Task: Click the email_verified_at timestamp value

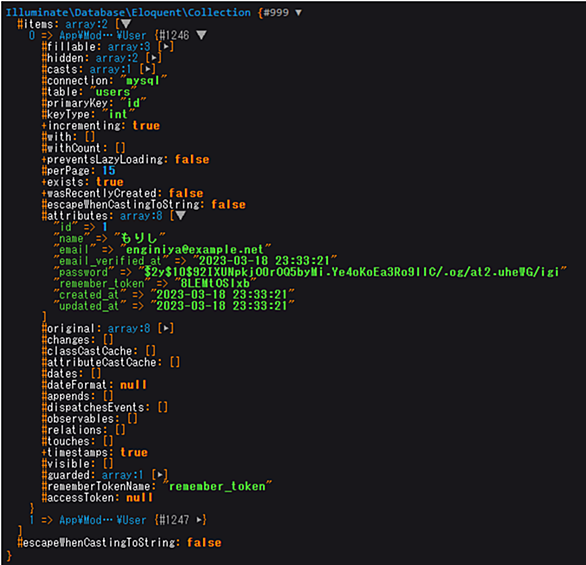Action: tap(265, 260)
